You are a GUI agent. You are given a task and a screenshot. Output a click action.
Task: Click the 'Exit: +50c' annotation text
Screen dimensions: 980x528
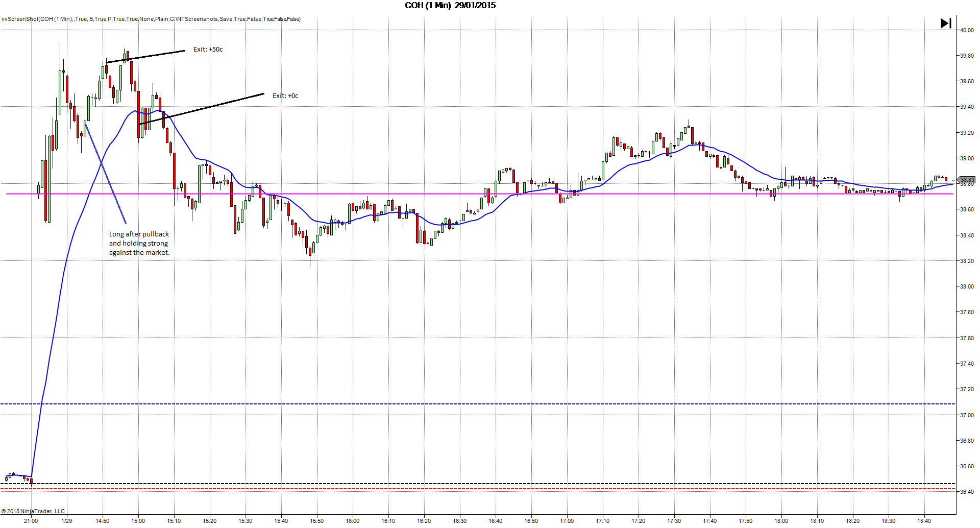208,50
